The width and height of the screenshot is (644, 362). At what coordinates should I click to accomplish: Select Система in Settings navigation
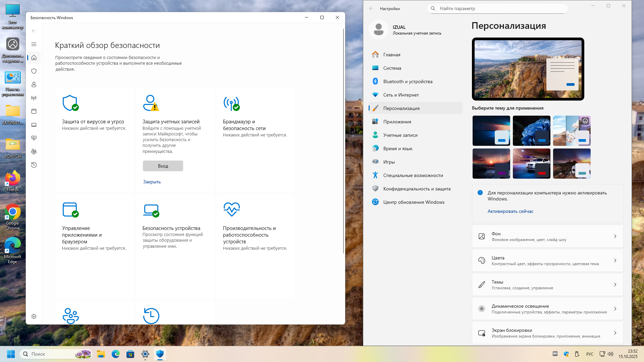[392, 68]
